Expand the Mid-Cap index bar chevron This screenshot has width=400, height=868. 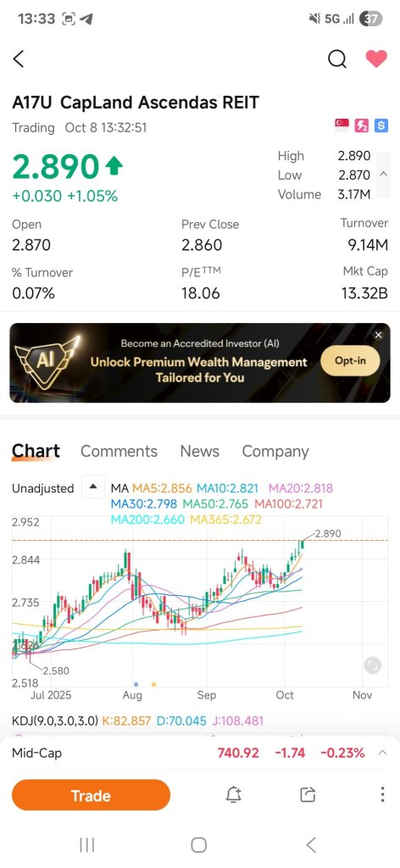click(x=381, y=753)
